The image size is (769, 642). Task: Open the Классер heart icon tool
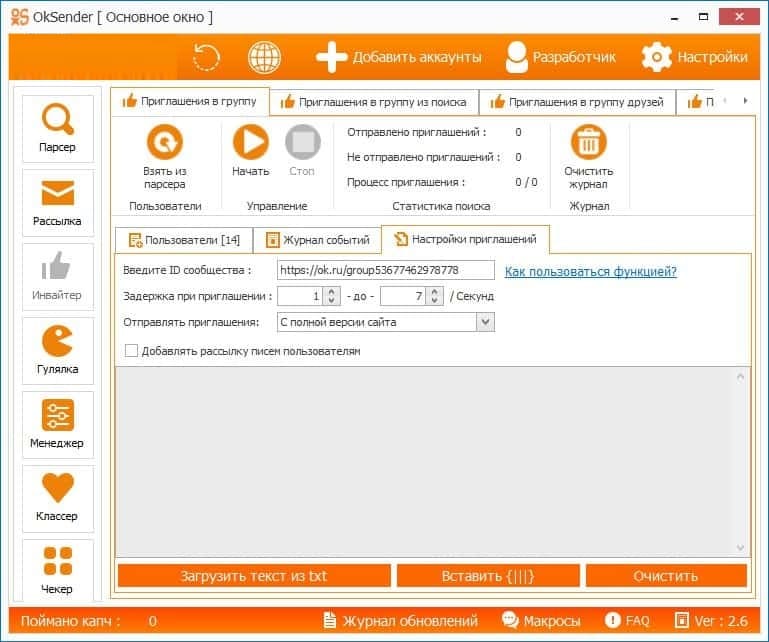(57, 497)
